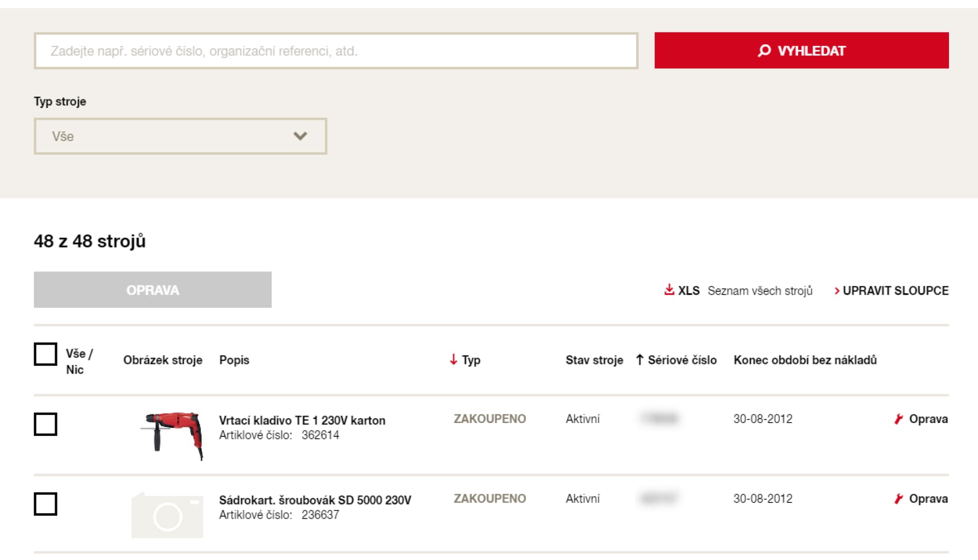The image size is (978, 560).
Task: Expand dropdown via the chevron arrow
Action: coord(300,136)
